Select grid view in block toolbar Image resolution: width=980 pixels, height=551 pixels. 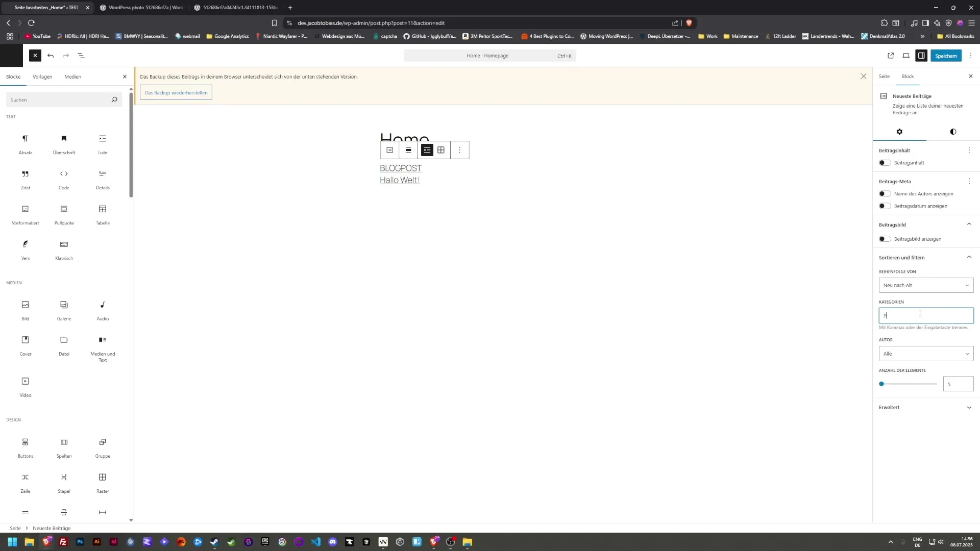tap(441, 150)
